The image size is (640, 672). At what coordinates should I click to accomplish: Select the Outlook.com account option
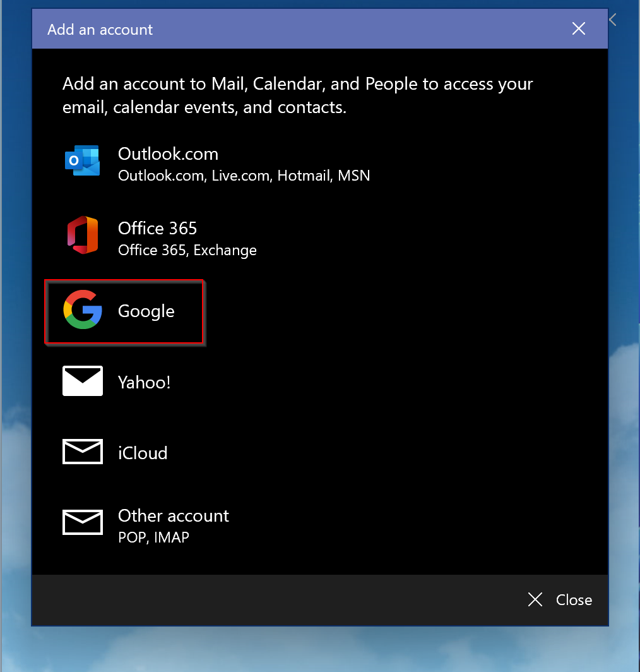[x=168, y=153]
